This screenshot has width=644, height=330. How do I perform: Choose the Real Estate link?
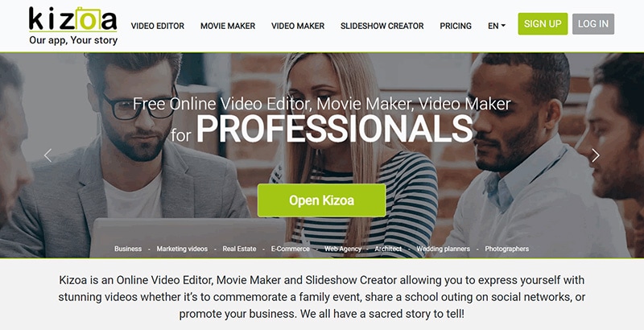(x=239, y=249)
